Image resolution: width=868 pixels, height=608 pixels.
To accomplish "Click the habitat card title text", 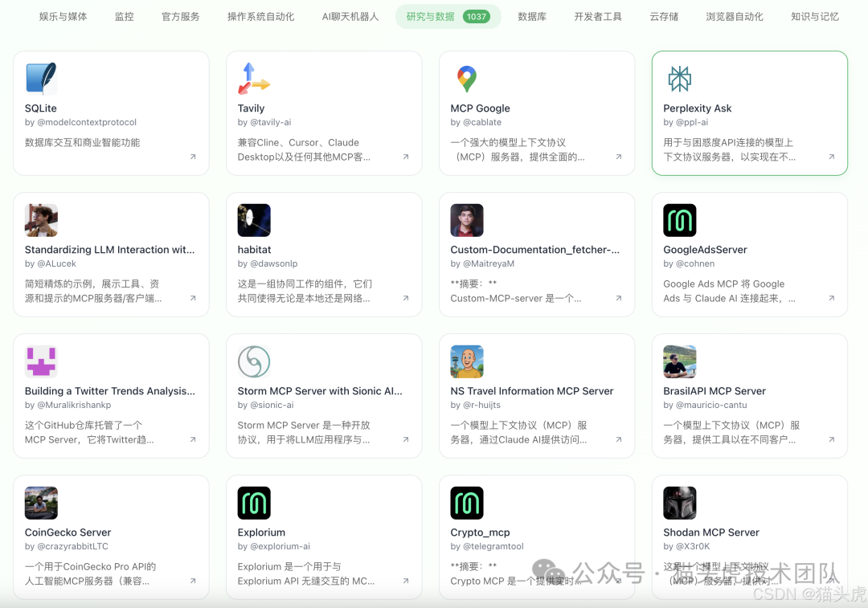I will [x=254, y=250].
